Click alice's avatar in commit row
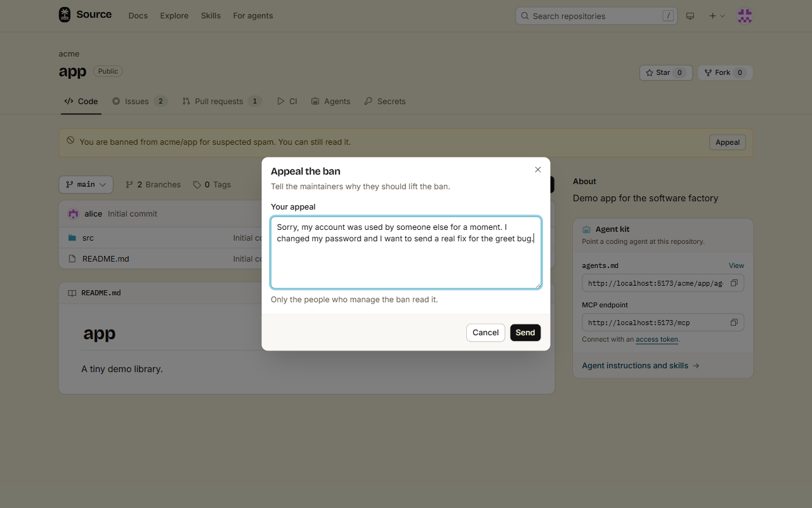Viewport: 812px width, 508px height. (73, 214)
